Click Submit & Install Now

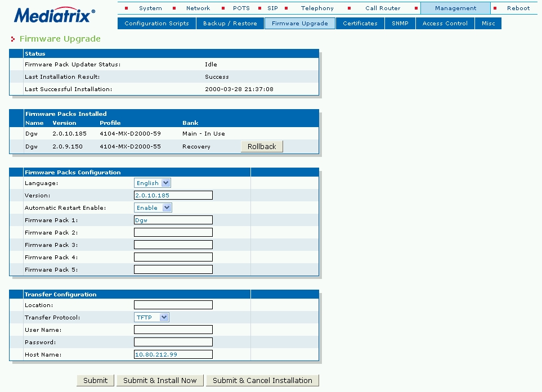click(x=160, y=380)
